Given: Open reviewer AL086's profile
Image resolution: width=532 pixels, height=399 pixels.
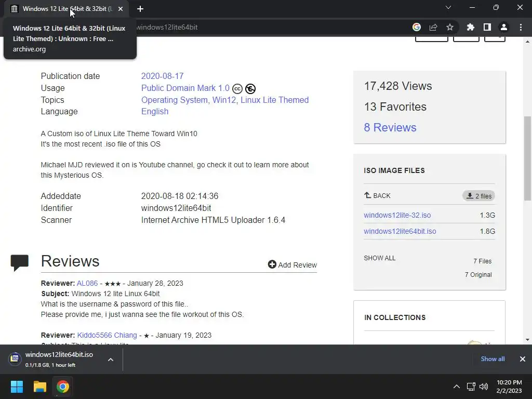Looking at the screenshot, I should [x=87, y=283].
